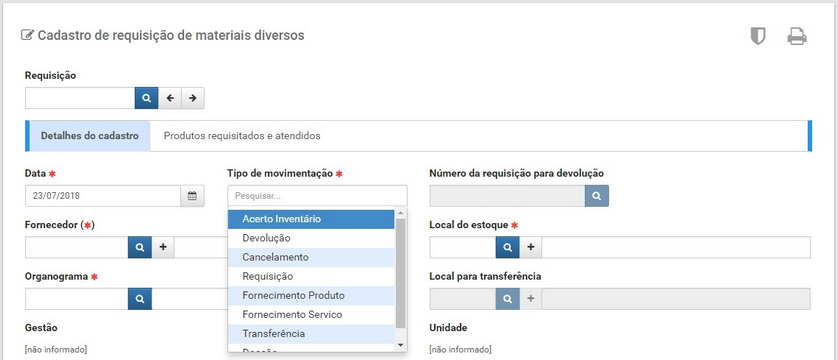Choose Devolução movement type option
Image resolution: width=838 pixels, height=360 pixels.
[x=311, y=238]
